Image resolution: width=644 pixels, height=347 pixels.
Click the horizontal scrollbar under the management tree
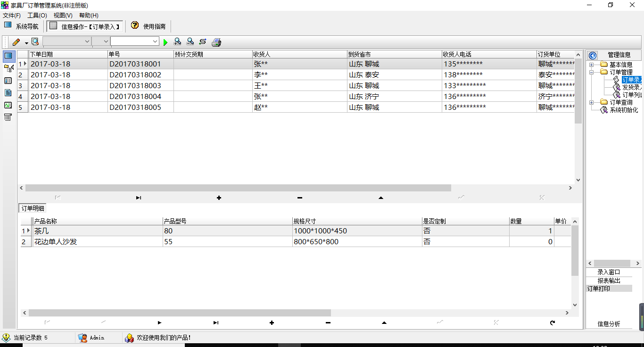(x=612, y=263)
